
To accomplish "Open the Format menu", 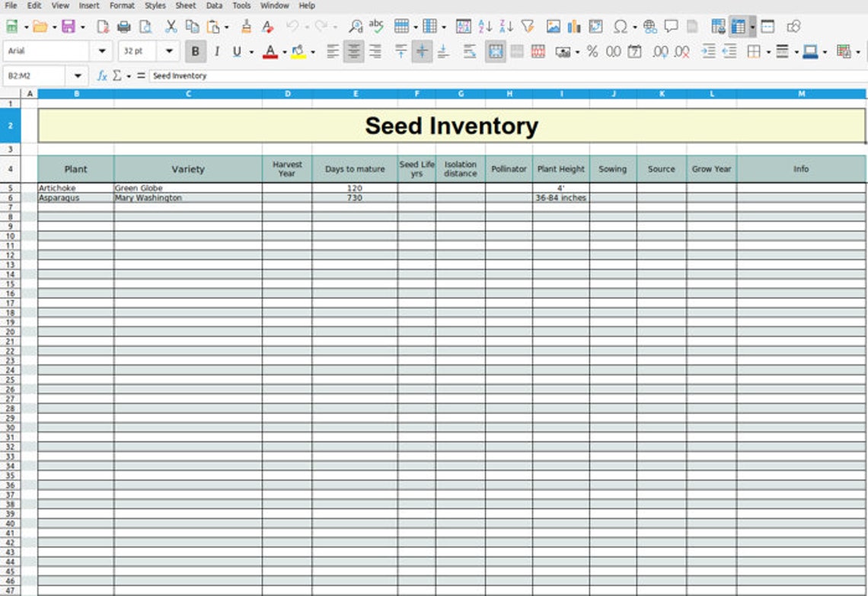I will coord(122,5).
